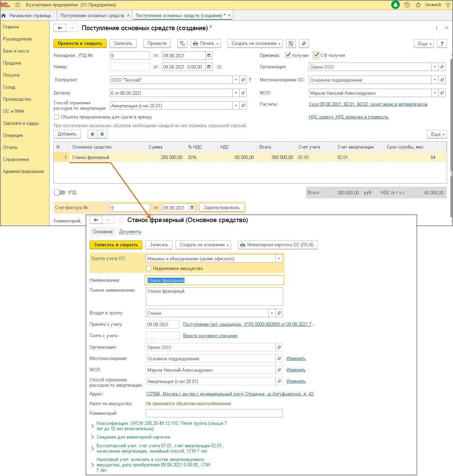
Task: Click the paperclip attachments icon
Action: tap(304, 43)
